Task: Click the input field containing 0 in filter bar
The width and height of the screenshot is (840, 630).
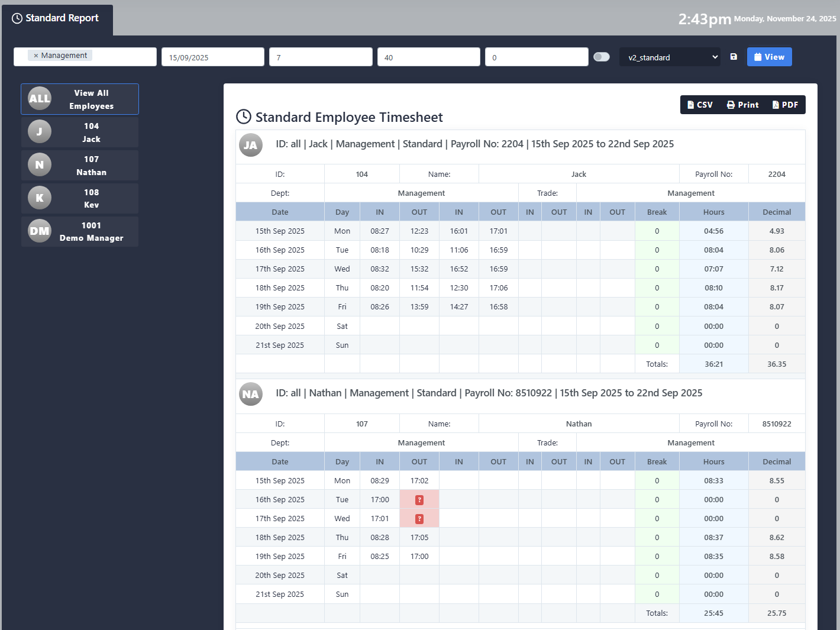Action: (537, 57)
